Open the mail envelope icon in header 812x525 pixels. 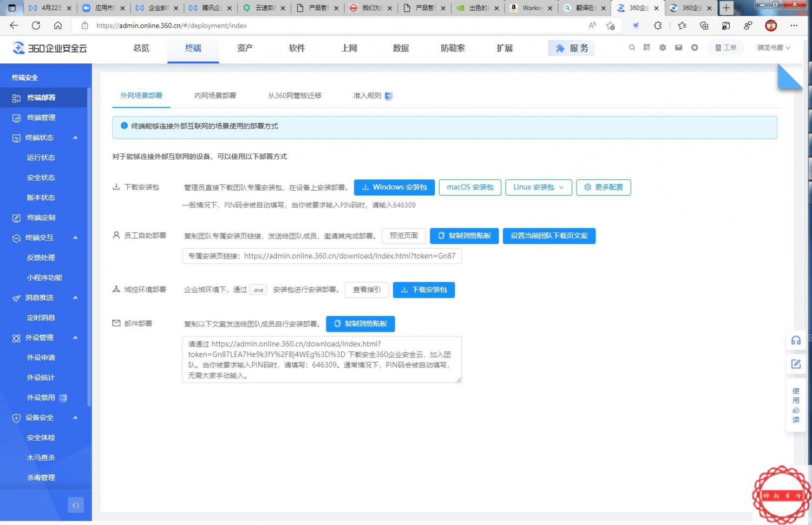pyautogui.click(x=678, y=48)
